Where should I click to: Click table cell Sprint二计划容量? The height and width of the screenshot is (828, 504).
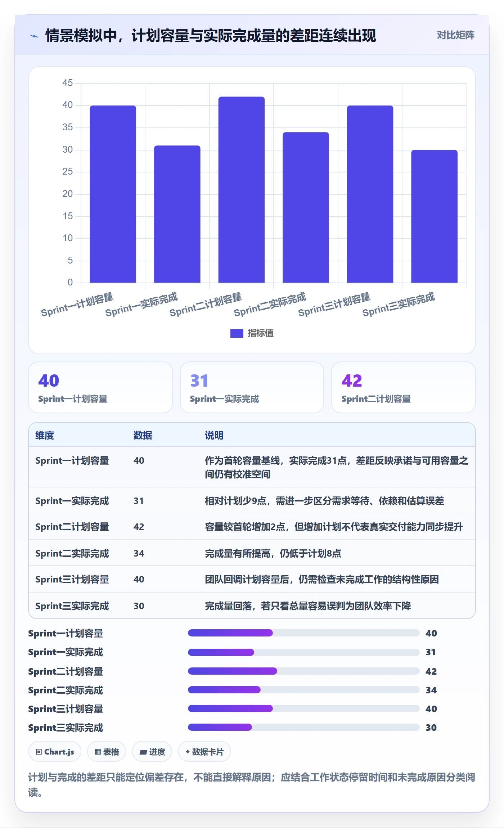click(72, 527)
